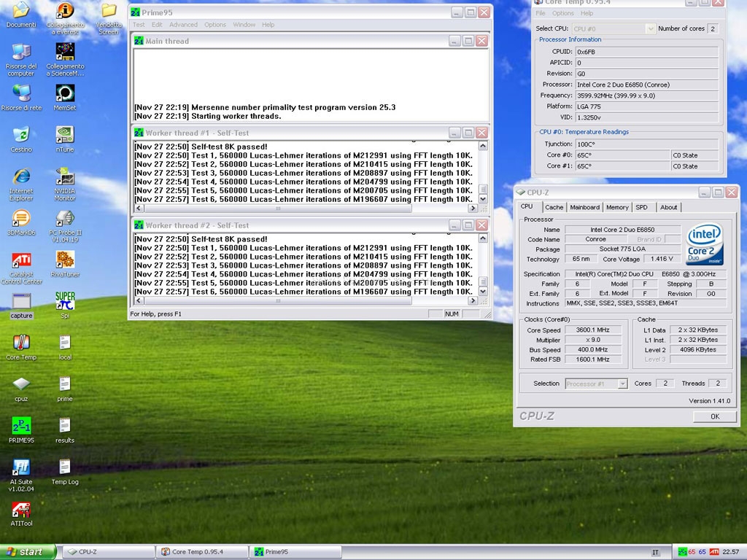The width and height of the screenshot is (747, 560).
Task: Click the 3DMark06 desktop shortcut
Action: 21,222
